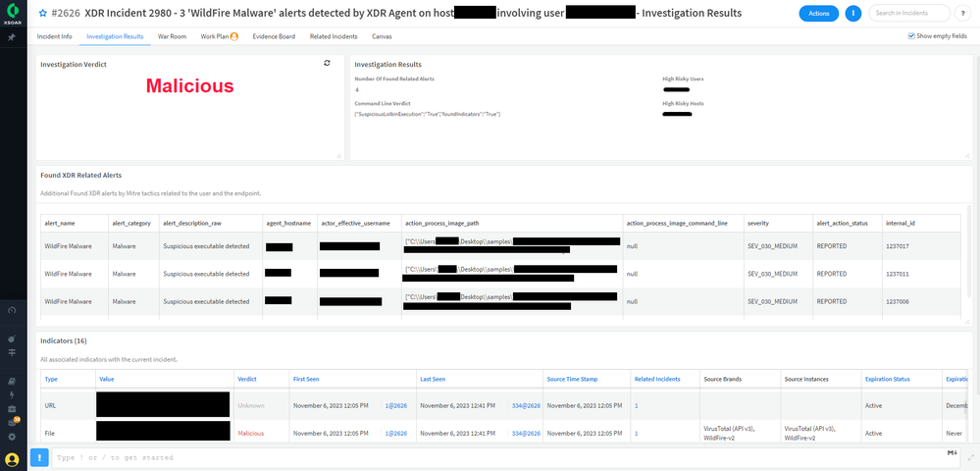The image size is (980, 471).
Task: Sort indicators by Source Time Stamp header
Action: pyautogui.click(x=572, y=379)
